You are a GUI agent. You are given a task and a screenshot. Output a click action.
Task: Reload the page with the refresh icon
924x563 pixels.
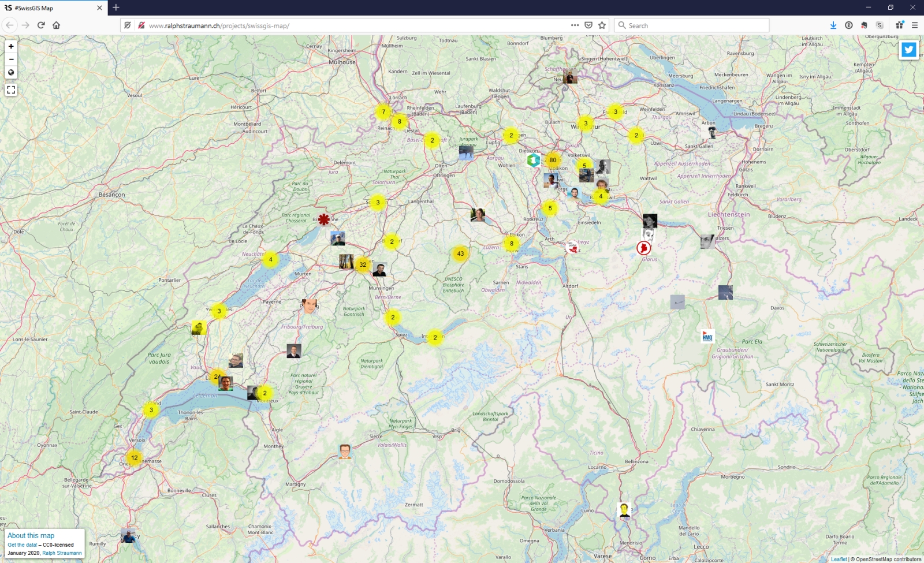pos(40,25)
